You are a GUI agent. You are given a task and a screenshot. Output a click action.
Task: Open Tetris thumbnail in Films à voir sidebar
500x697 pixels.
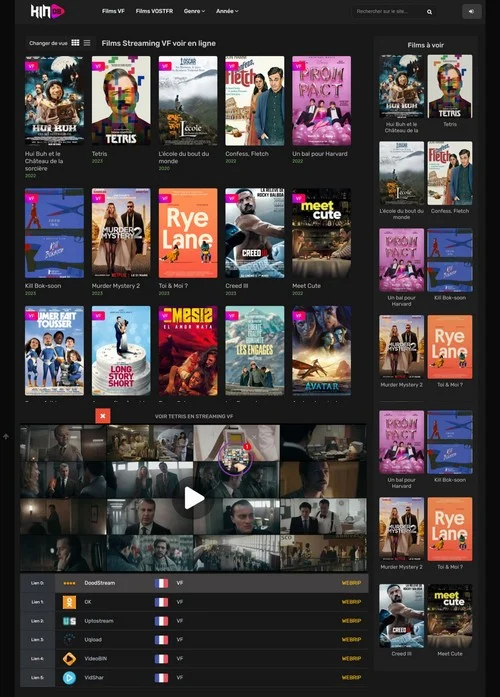coord(450,86)
